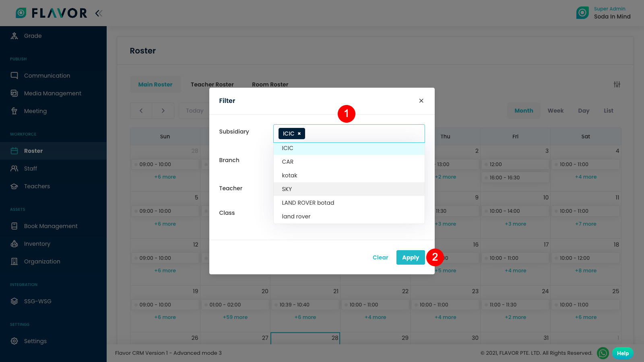Remove the ICIC tag from Subsidiary
Viewport: 644px width, 362px height.
point(299,134)
